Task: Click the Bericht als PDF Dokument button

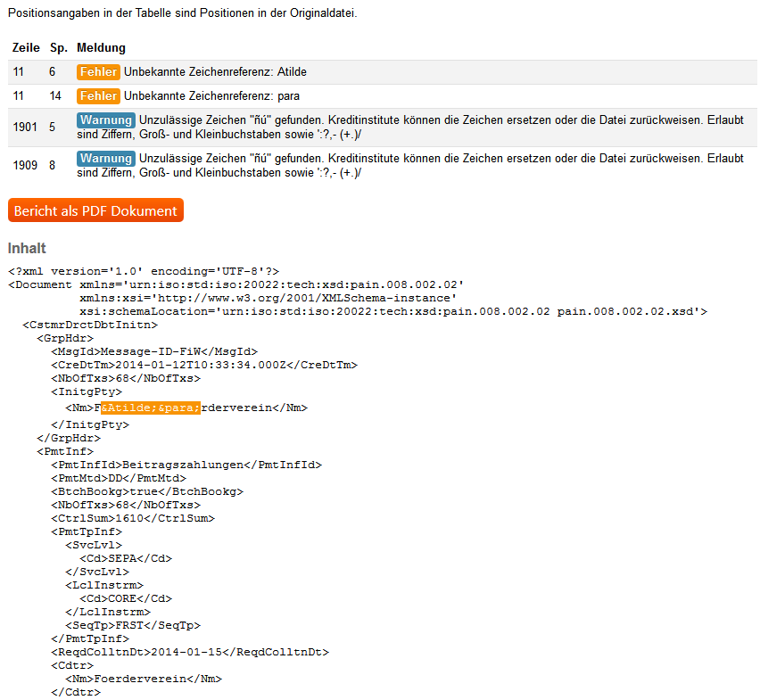Action: (x=95, y=210)
